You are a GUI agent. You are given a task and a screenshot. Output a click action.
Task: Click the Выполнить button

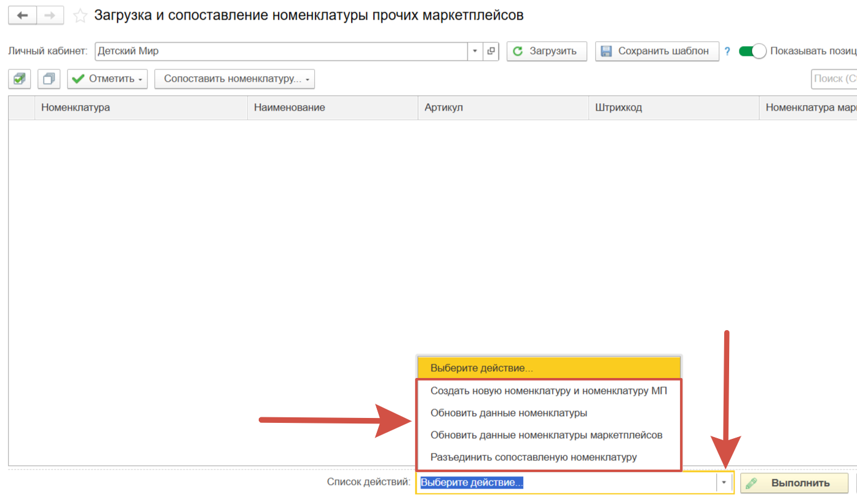(794, 483)
